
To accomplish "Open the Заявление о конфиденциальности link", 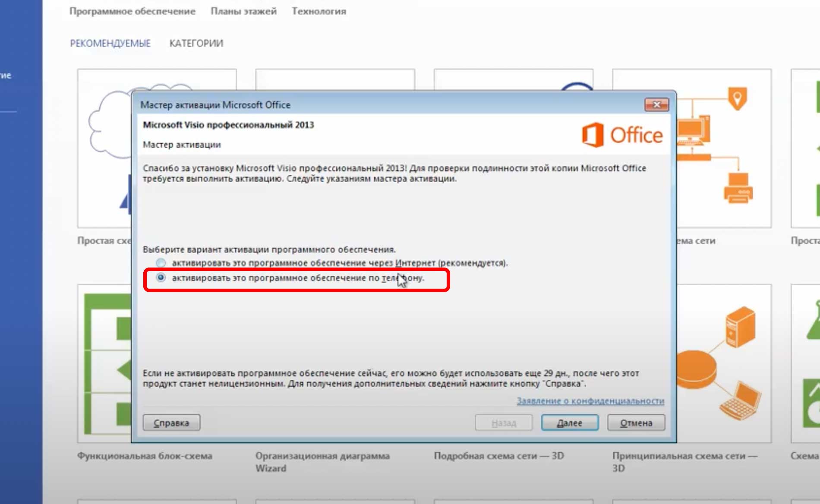I will [x=590, y=401].
